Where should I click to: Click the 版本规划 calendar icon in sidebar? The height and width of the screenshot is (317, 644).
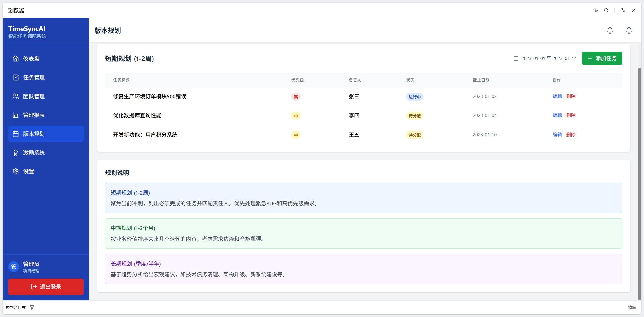click(16, 134)
